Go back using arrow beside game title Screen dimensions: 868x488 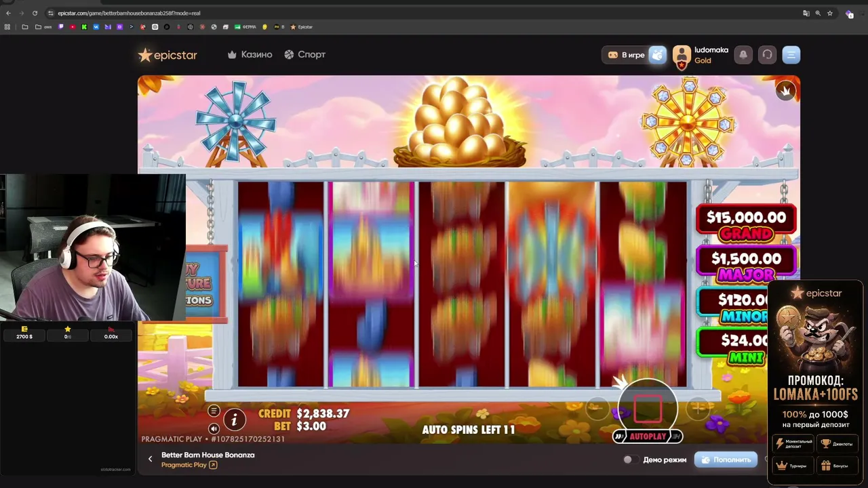151,460
